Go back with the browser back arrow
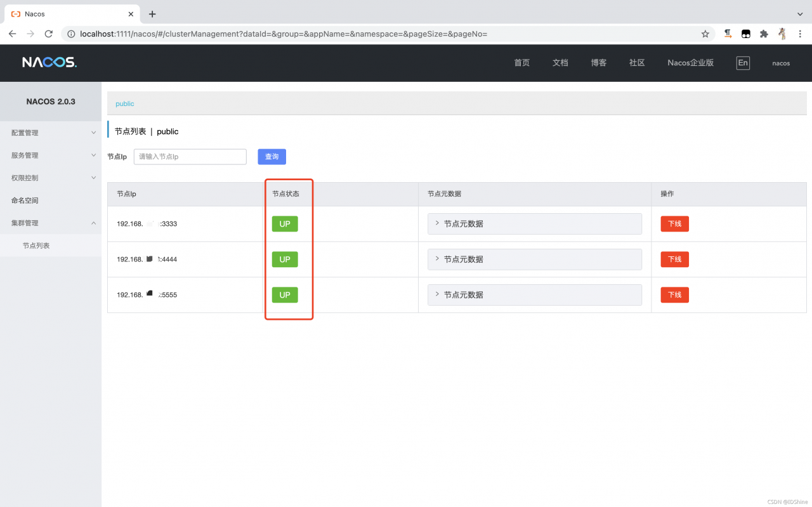 13,34
